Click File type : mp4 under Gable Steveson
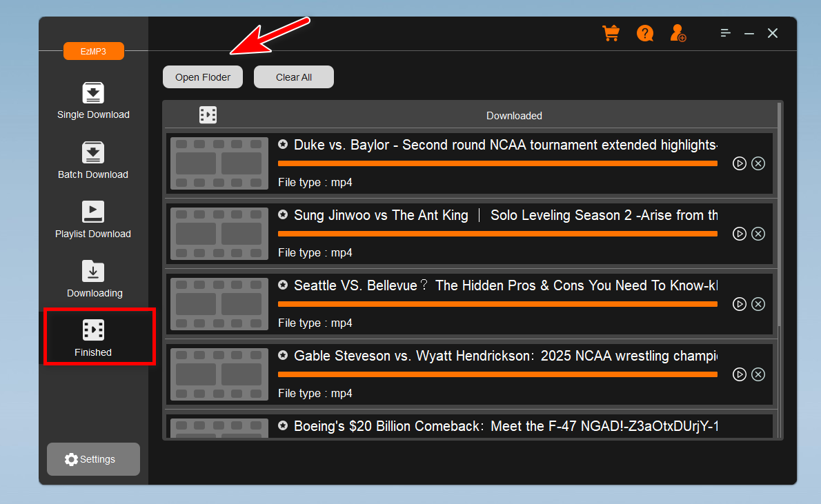Image resolution: width=821 pixels, height=504 pixels. tap(315, 394)
